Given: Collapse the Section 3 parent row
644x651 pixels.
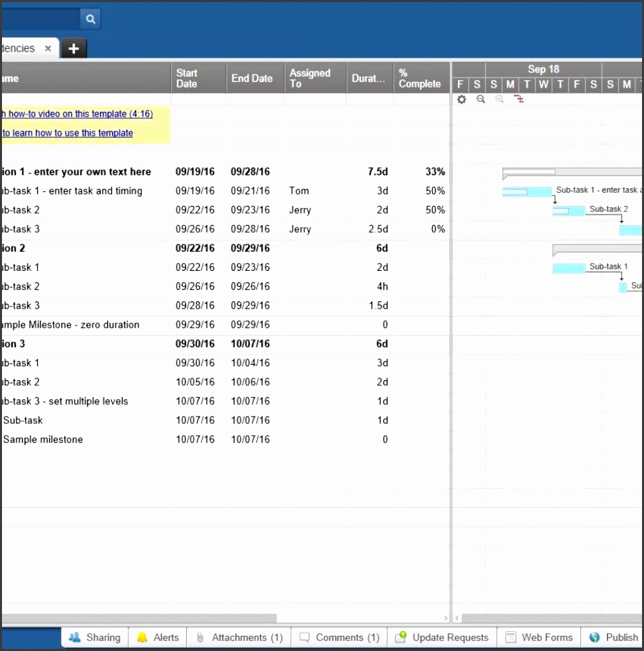Looking at the screenshot, I should pos(2,343).
